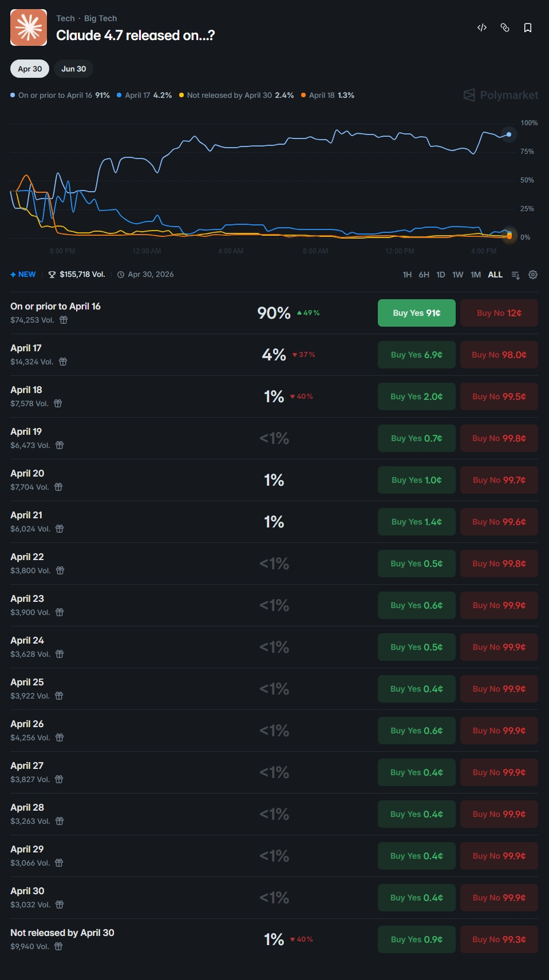Viewport: 549px width, 980px height.
Task: Click gift rewards icon beside April 17 volume
Action: tap(64, 362)
